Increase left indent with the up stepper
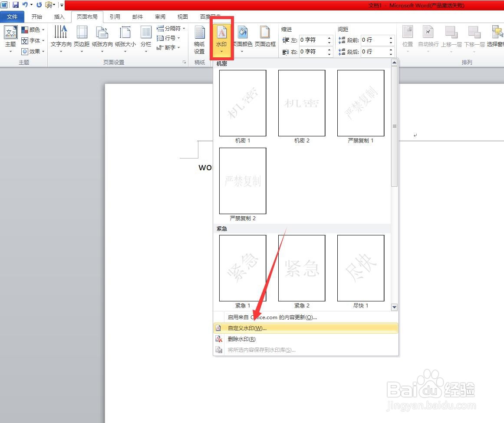 point(329,38)
